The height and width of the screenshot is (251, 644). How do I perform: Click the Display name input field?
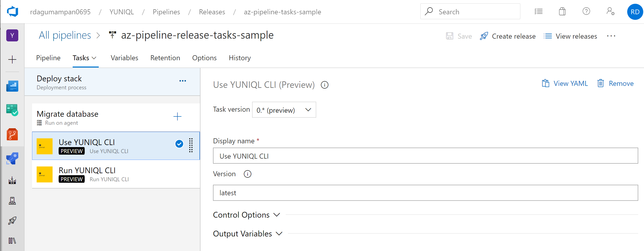425,156
